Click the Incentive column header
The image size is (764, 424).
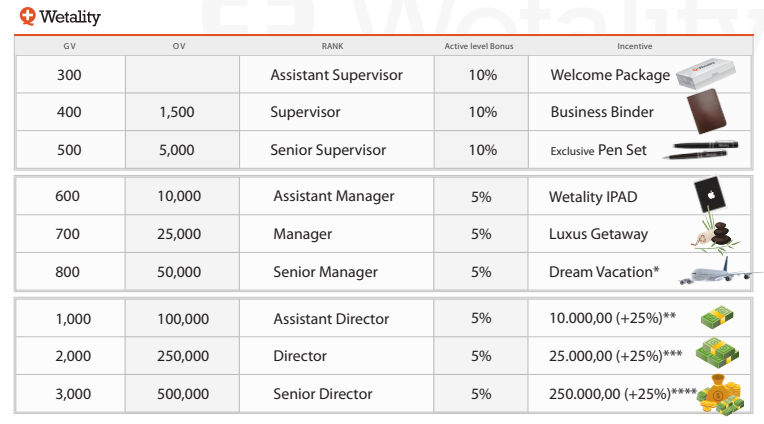[635, 46]
